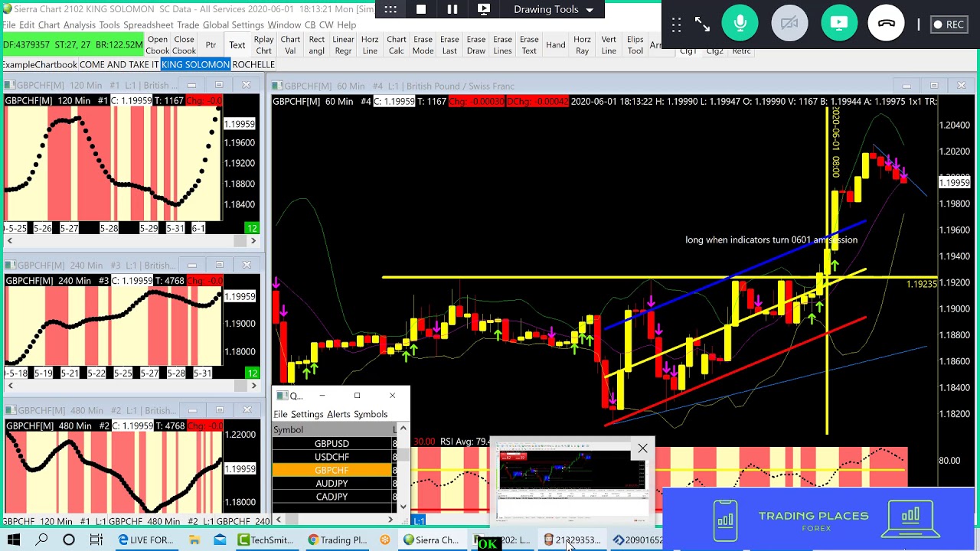This screenshot has height=551, width=980.
Task: Stop the screen recording
Action: [421, 9]
